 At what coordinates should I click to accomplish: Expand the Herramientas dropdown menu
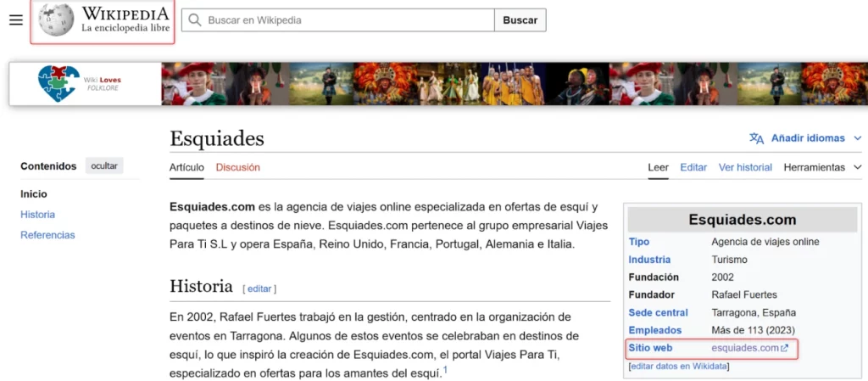click(x=822, y=167)
